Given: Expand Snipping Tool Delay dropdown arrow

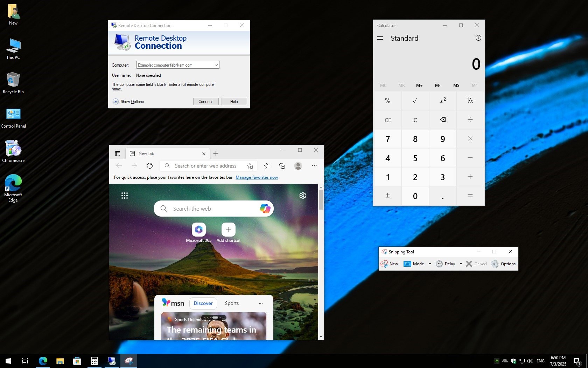Looking at the screenshot, I should 461,264.
